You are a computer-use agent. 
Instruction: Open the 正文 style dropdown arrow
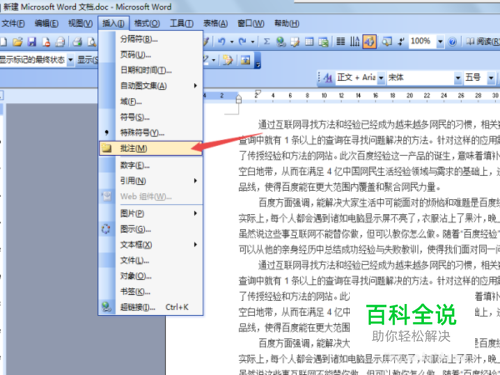[381, 78]
